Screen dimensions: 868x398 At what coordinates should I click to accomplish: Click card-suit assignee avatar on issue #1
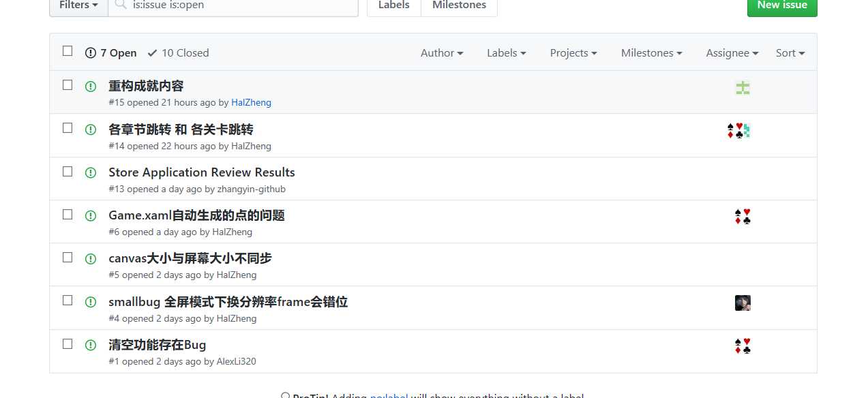pyautogui.click(x=743, y=346)
